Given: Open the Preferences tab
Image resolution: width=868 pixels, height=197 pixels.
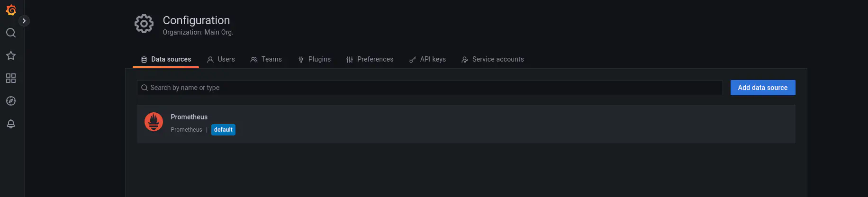Looking at the screenshot, I should click(x=370, y=59).
